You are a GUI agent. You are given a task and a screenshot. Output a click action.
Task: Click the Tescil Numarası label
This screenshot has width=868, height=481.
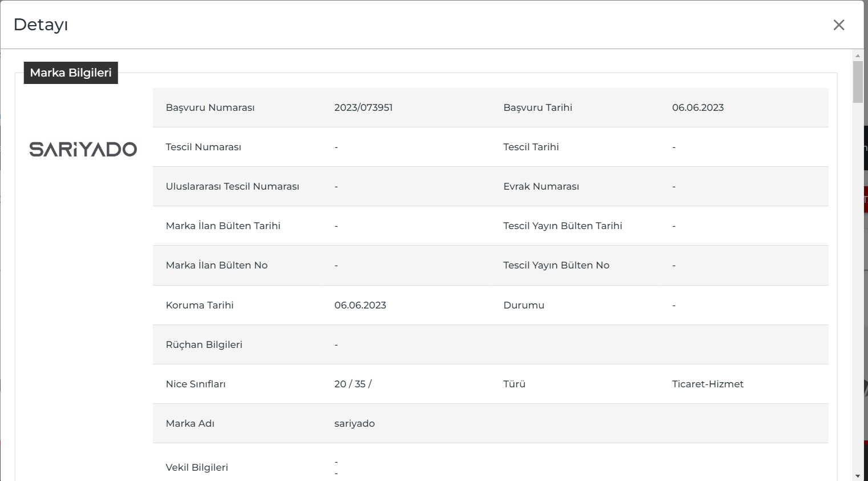click(x=203, y=147)
